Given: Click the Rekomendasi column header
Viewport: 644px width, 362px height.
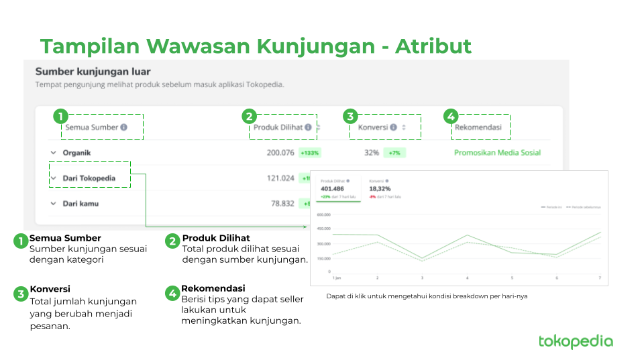Looking at the screenshot, I should coord(478,127).
